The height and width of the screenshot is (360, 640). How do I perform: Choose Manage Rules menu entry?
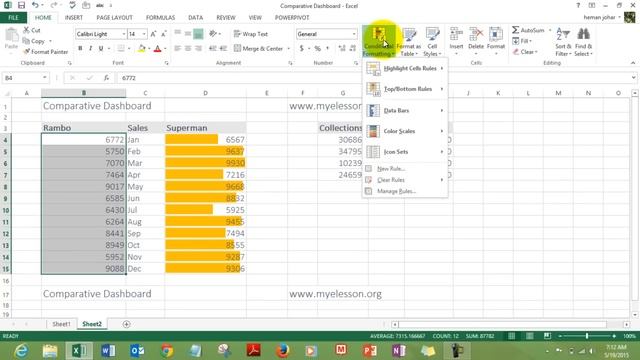[405, 191]
